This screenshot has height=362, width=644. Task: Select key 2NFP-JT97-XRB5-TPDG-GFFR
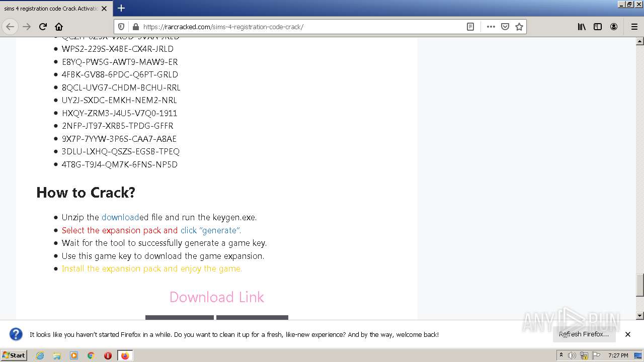[x=118, y=126]
